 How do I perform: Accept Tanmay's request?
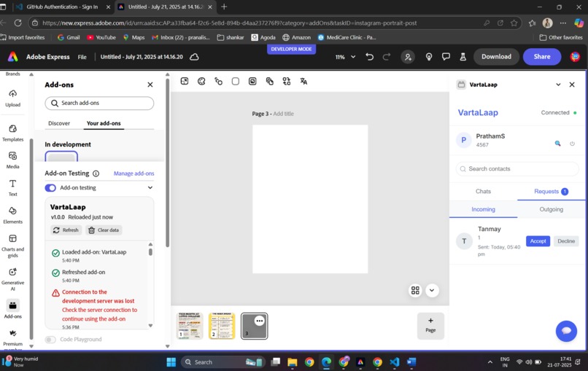tap(538, 241)
